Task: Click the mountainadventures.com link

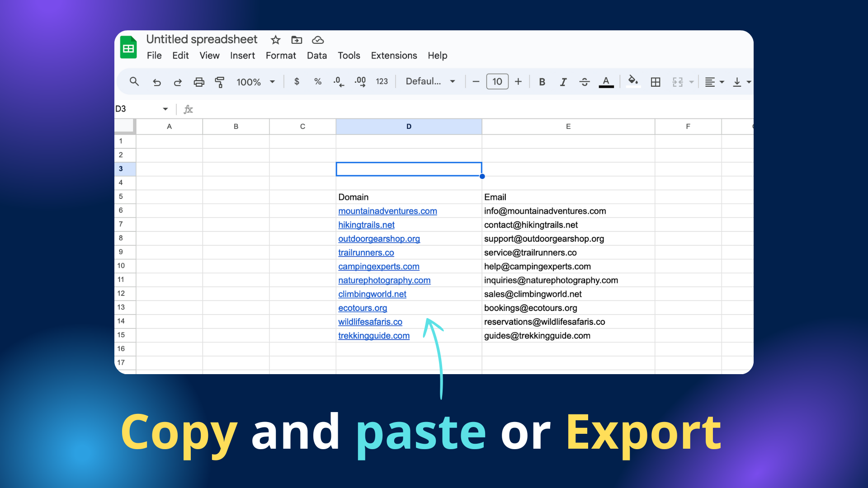Action: pyautogui.click(x=387, y=211)
